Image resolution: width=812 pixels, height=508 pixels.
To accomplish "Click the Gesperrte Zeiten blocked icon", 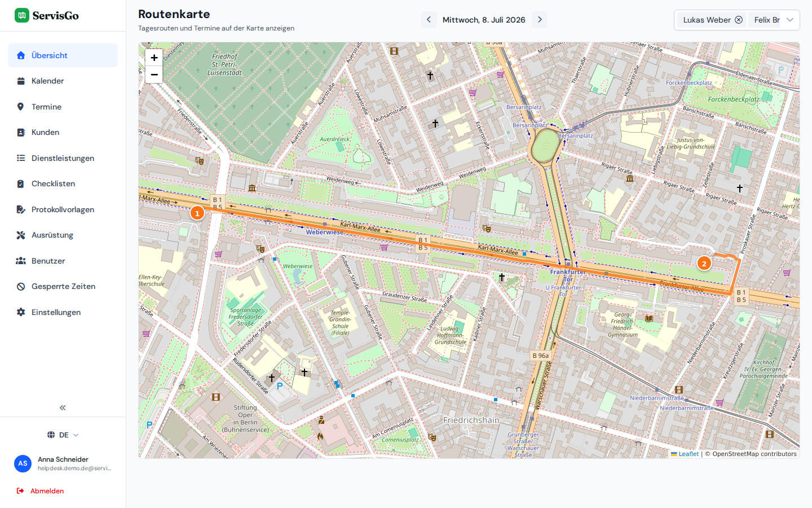I will click(x=21, y=286).
